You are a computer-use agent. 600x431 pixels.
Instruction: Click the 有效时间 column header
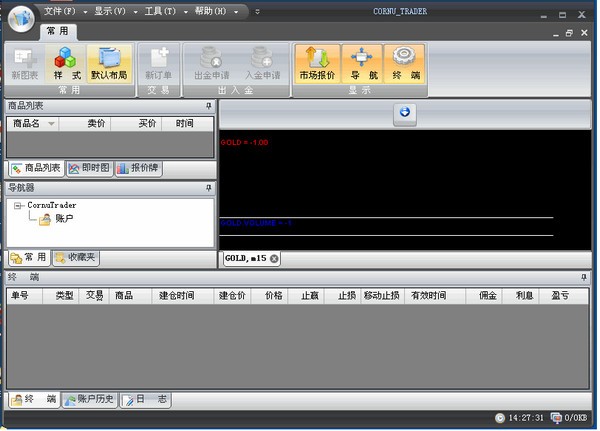435,295
